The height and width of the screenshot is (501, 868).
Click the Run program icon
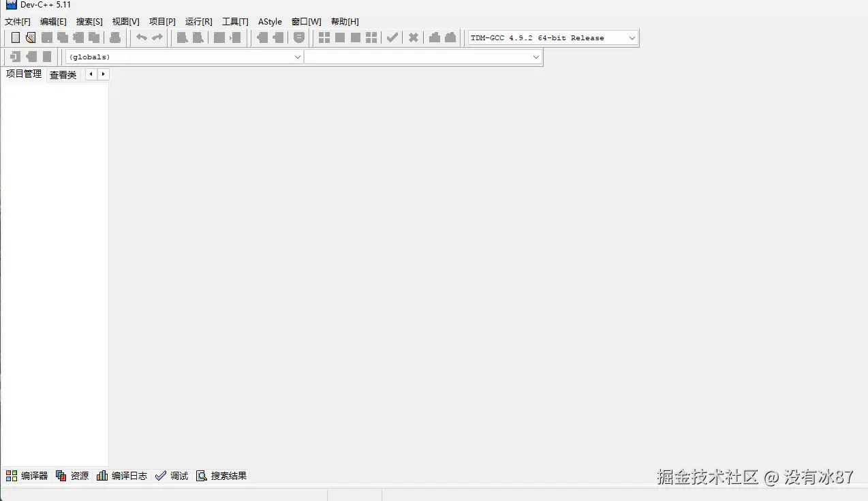tap(340, 38)
